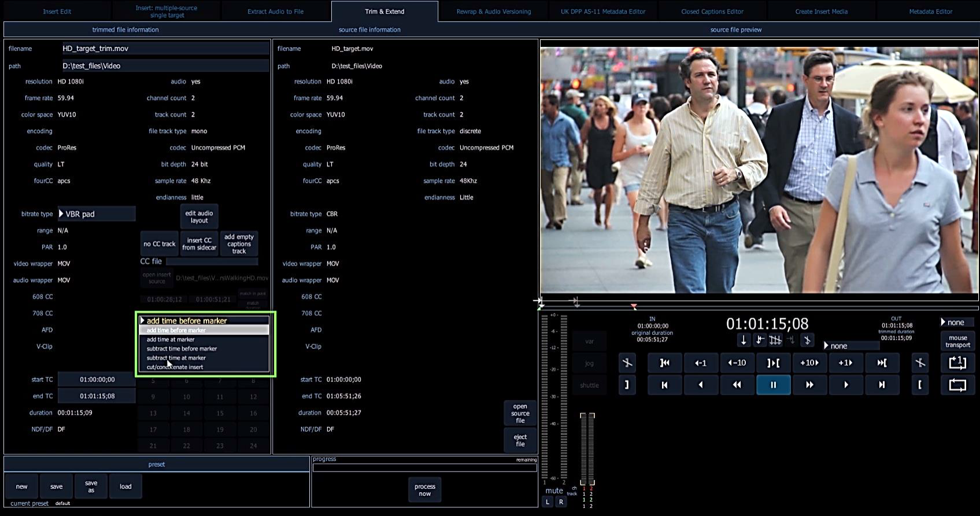Click the marker icon with the left arrow
Viewport: 980px width, 516px height.
click(x=760, y=340)
